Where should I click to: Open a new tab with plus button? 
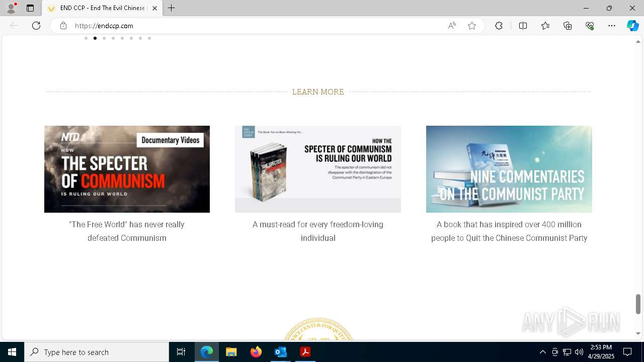tap(172, 8)
